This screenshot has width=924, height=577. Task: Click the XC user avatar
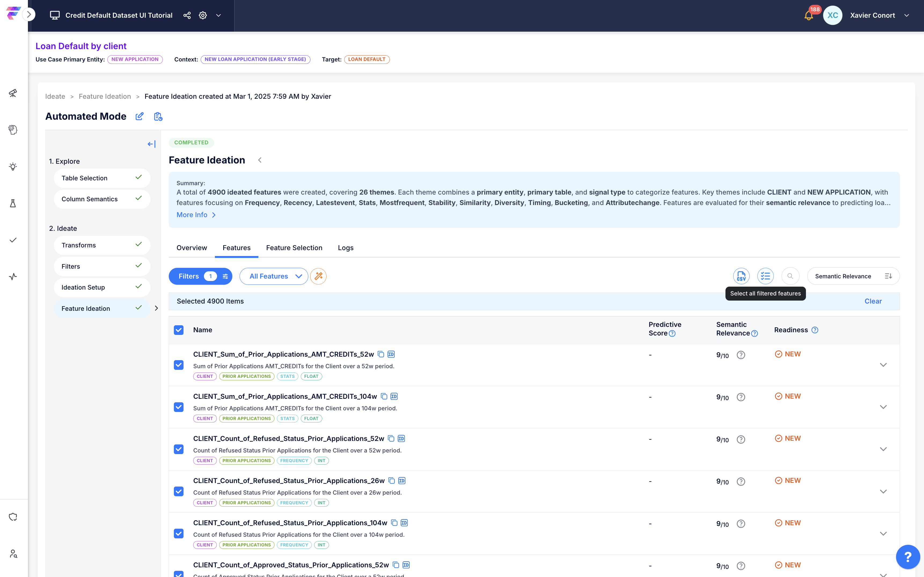point(833,15)
